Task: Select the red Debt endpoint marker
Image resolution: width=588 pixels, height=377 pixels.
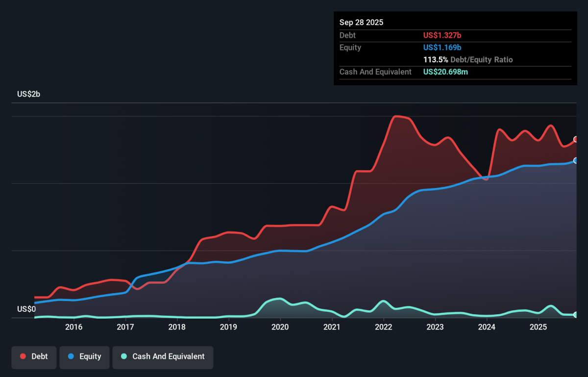Action: (576, 139)
